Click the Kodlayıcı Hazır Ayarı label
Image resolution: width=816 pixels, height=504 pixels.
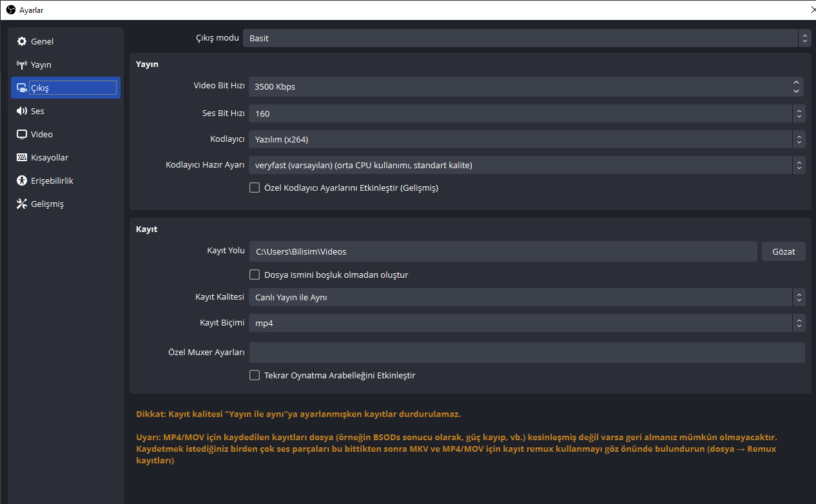(x=205, y=164)
